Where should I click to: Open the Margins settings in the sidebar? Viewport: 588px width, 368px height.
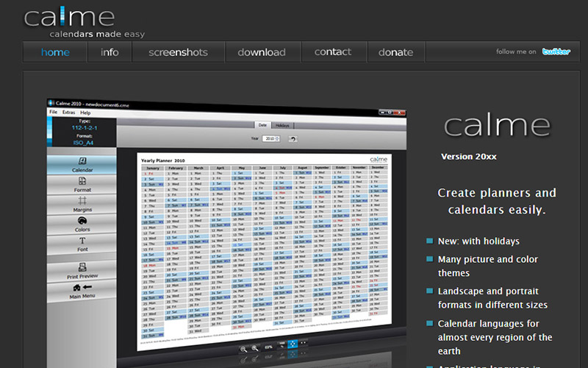[x=82, y=205]
